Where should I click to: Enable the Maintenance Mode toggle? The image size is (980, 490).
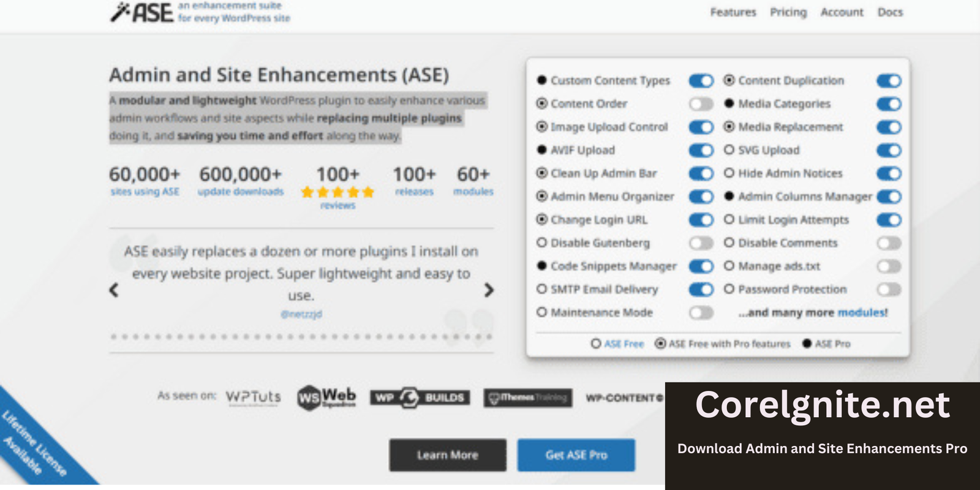(x=701, y=313)
